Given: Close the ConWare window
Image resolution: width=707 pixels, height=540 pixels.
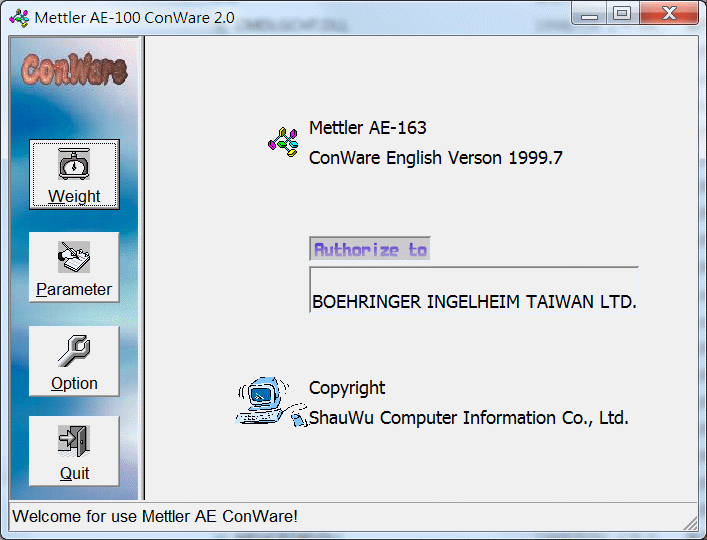Looking at the screenshot, I should [669, 14].
